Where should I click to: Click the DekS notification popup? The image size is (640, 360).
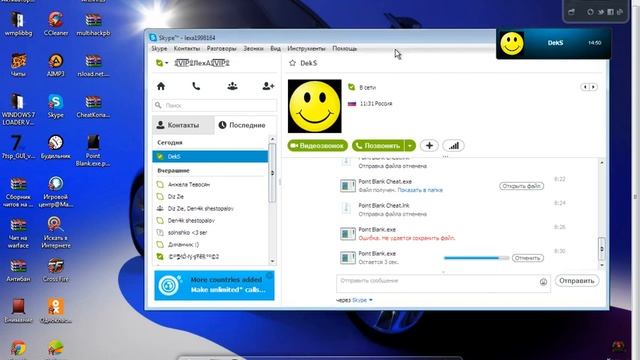[x=553, y=43]
